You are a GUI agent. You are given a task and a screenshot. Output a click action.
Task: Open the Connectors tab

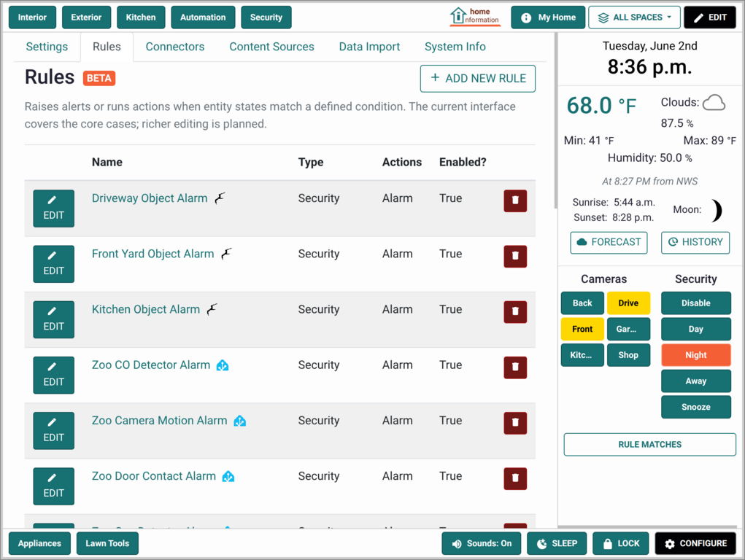coord(175,47)
